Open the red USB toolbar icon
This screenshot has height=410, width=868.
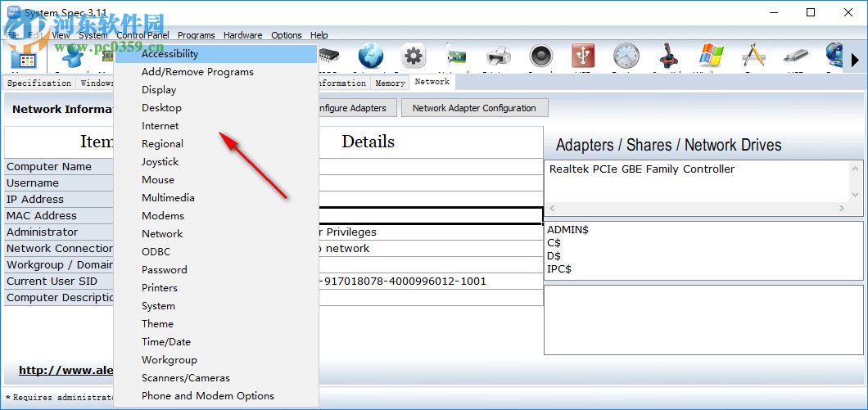tap(584, 56)
